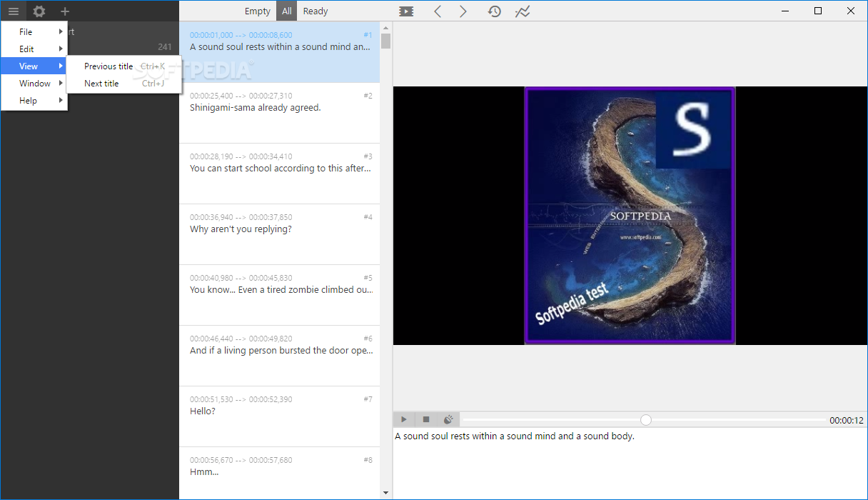Choose Next title from View submenu
Image resolution: width=868 pixels, height=500 pixels.
pos(124,83)
